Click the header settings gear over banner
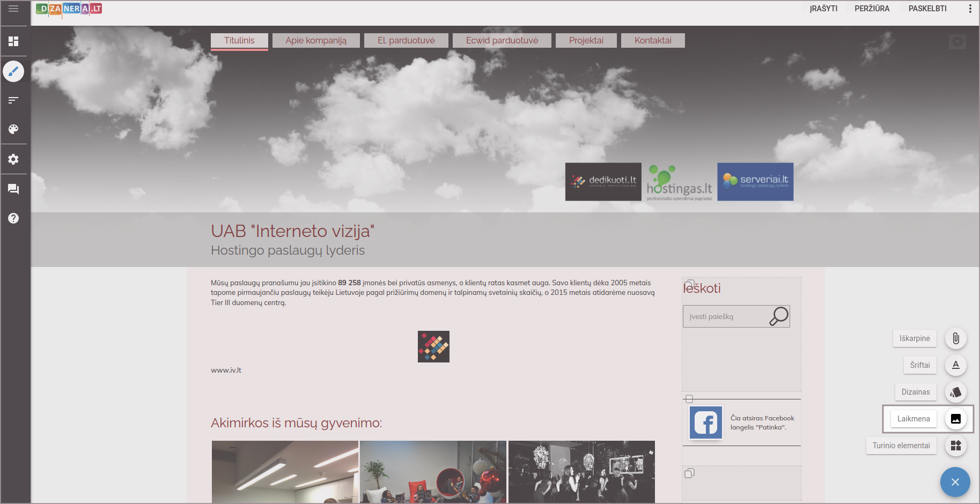 tap(957, 42)
